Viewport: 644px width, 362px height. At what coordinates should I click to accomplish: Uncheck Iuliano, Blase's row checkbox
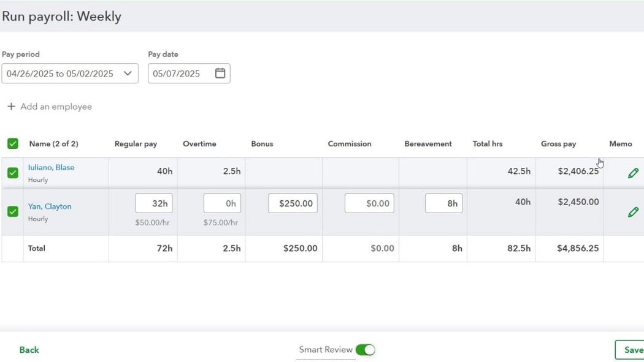click(x=12, y=173)
